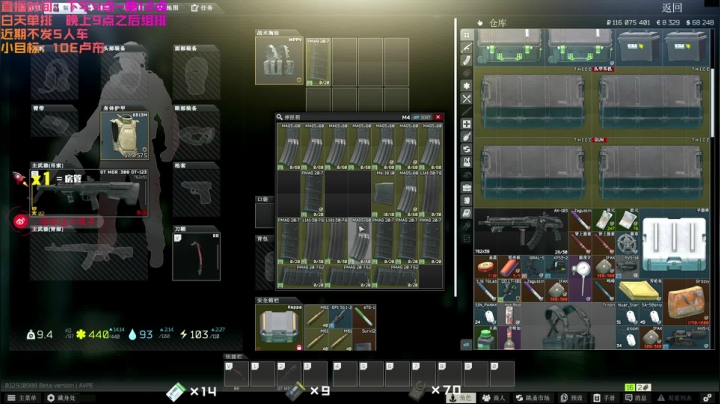The height and width of the screenshot is (404, 720).
Task: Select the AK-105 rifle in stash
Action: pos(522,231)
